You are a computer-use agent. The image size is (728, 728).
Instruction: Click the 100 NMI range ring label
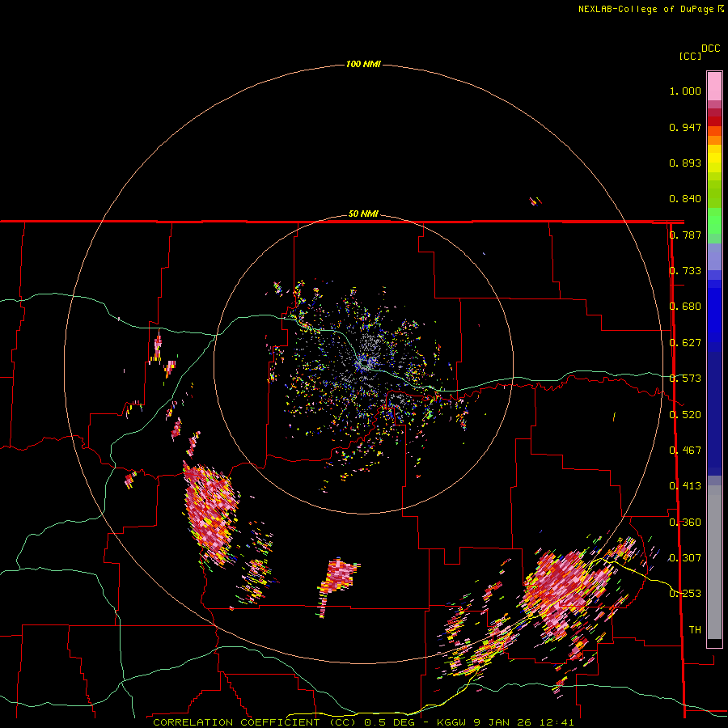(363, 64)
